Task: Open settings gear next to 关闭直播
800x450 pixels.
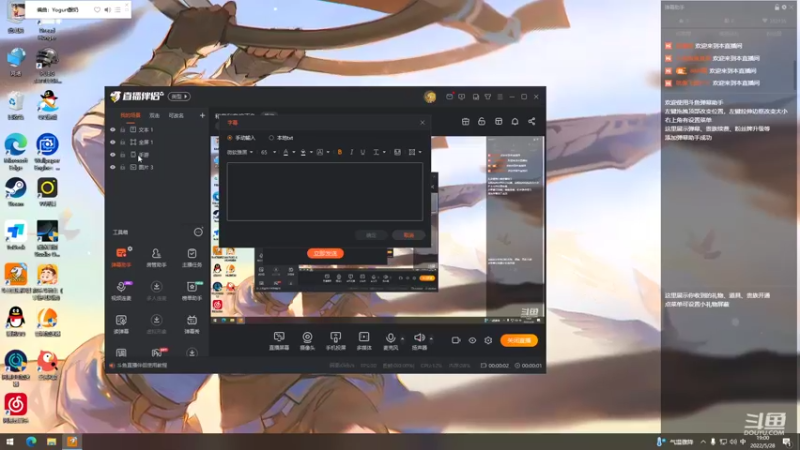Action: 488,340
